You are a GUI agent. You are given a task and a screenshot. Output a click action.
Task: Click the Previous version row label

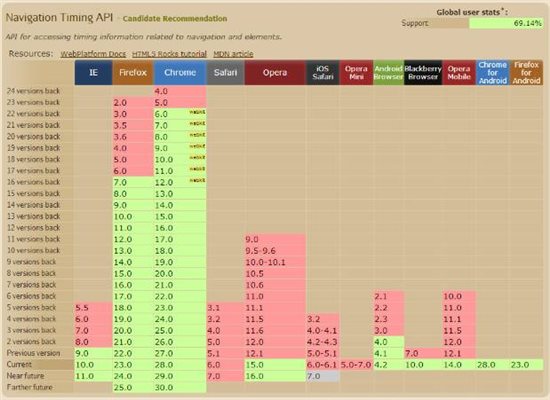tap(33, 353)
